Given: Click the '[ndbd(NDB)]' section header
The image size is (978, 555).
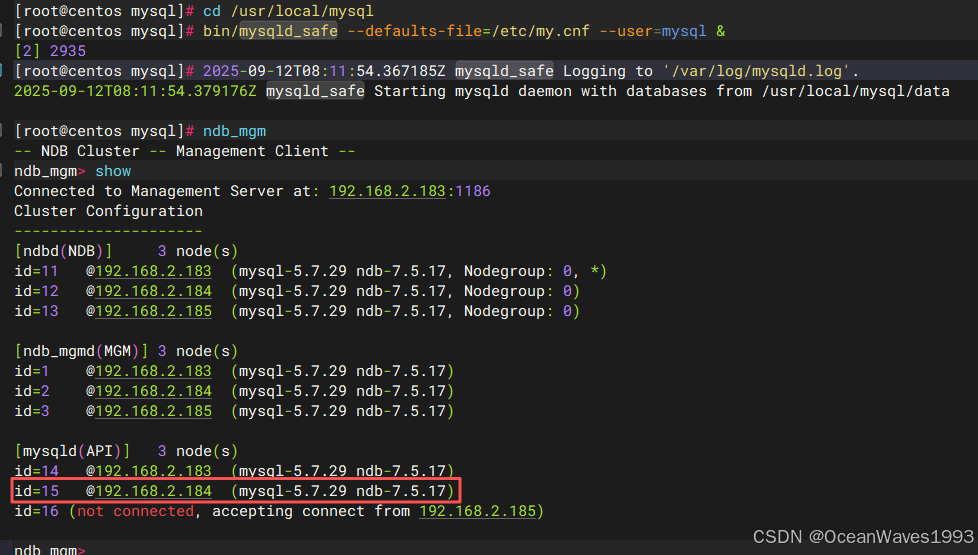Looking at the screenshot, I should (63, 251).
